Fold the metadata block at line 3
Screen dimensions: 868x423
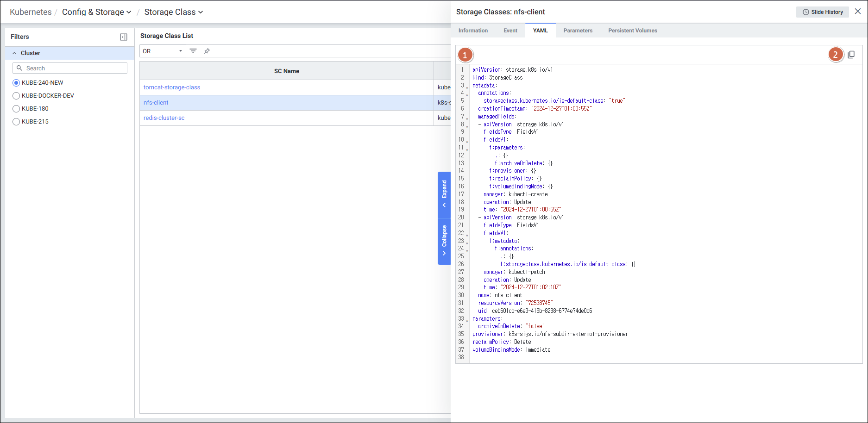(x=467, y=87)
